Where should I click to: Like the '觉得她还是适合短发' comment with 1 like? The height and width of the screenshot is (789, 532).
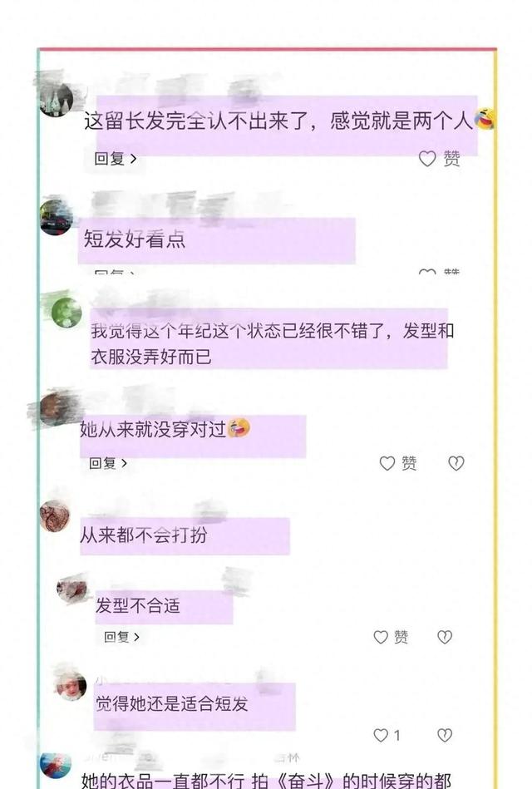click(x=381, y=735)
